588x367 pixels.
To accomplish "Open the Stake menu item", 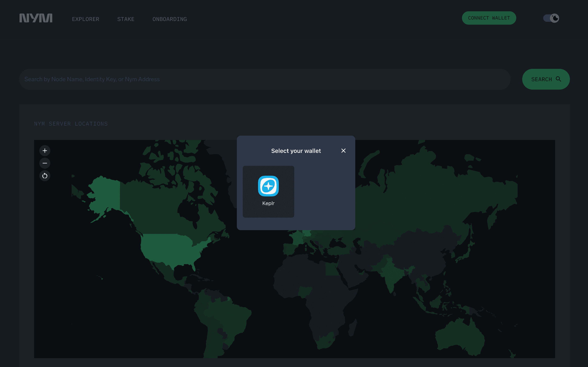I will coord(126,19).
